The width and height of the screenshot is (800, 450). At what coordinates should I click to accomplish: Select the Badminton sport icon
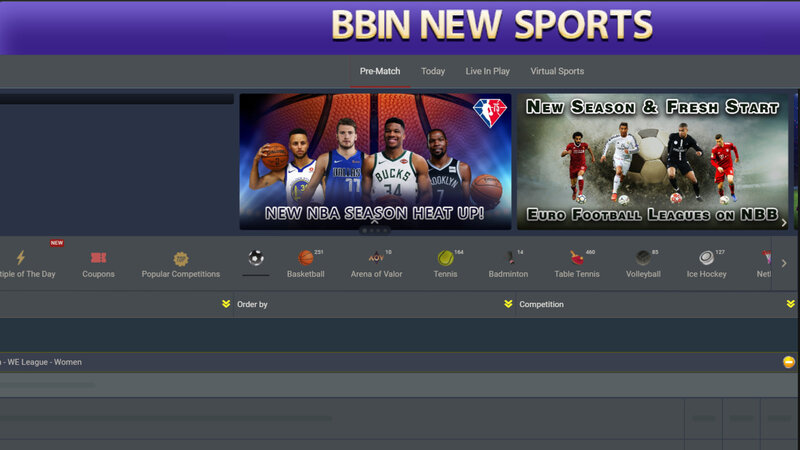(508, 258)
